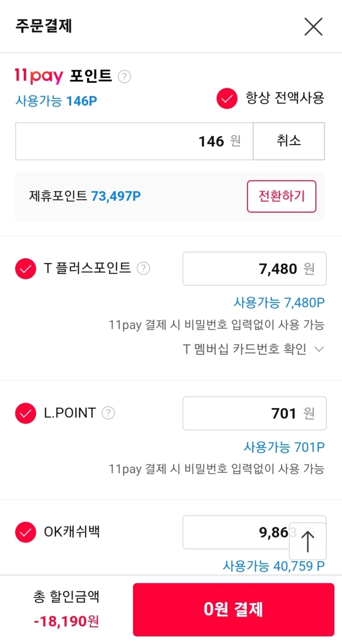Open the 11pay 포인트 help icon
The image size is (342, 644).
pos(124,77)
